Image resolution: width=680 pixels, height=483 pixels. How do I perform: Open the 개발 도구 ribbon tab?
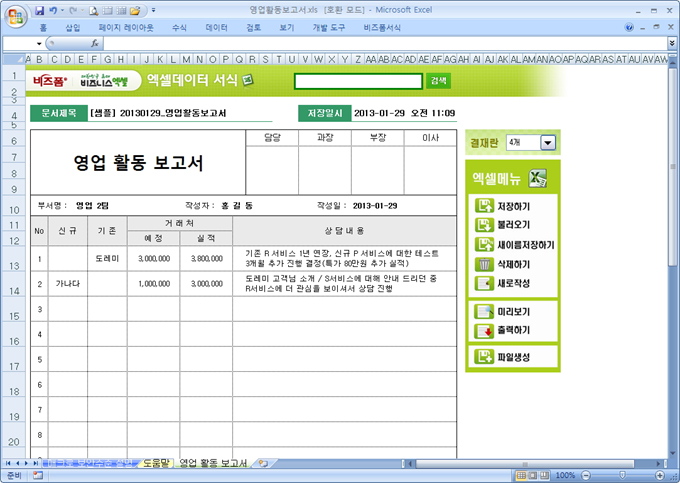click(x=329, y=28)
